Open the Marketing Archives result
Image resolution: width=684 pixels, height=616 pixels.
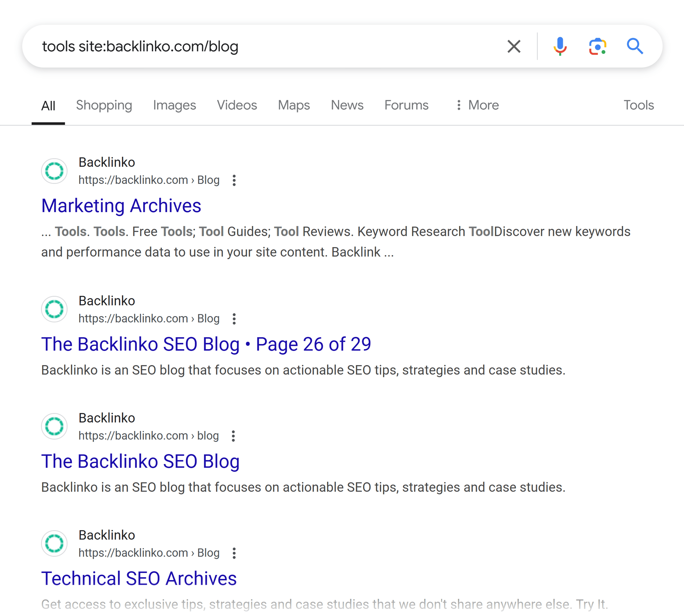(x=121, y=206)
